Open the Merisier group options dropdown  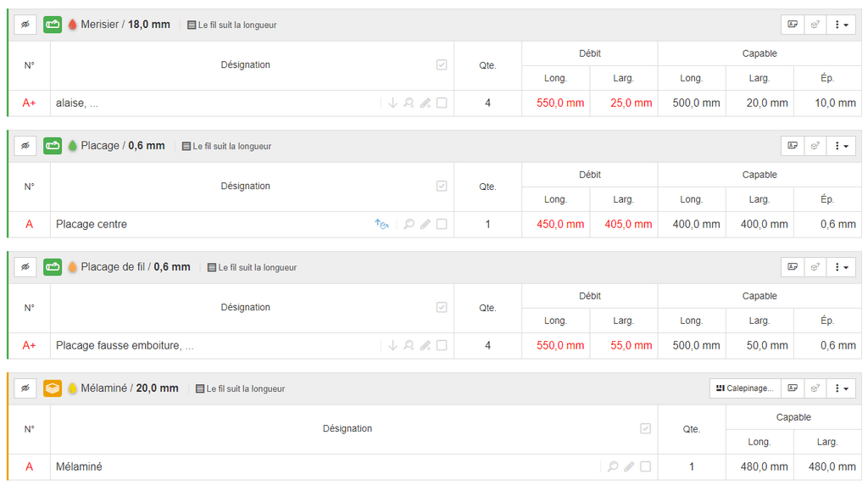842,25
